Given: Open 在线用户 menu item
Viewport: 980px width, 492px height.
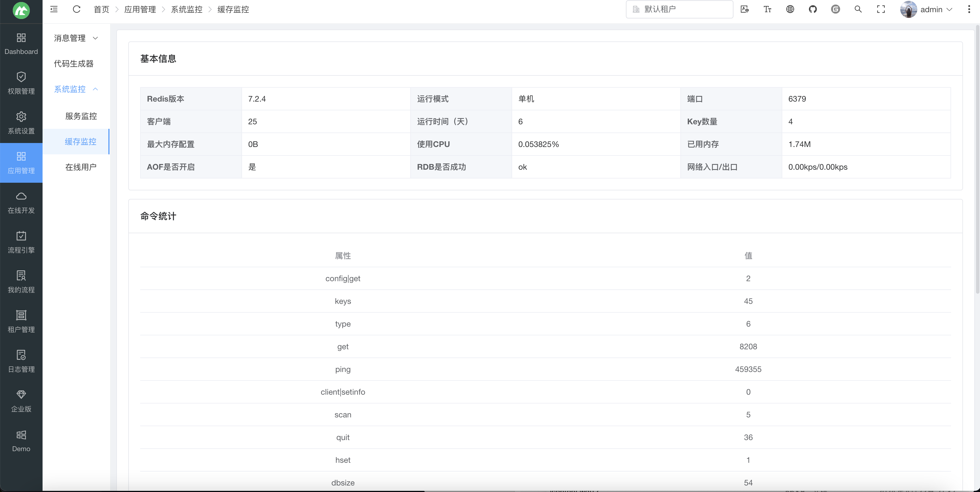Looking at the screenshot, I should click(81, 167).
